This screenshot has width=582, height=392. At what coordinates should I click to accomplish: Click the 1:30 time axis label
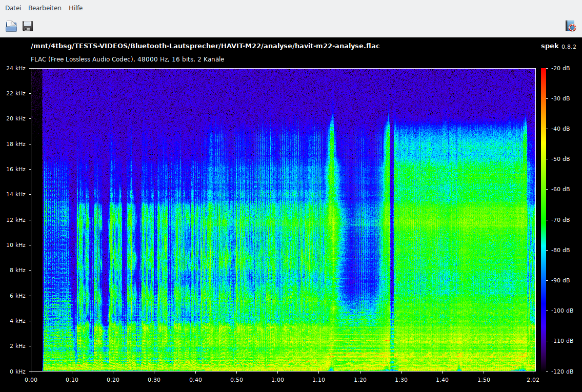tap(401, 380)
